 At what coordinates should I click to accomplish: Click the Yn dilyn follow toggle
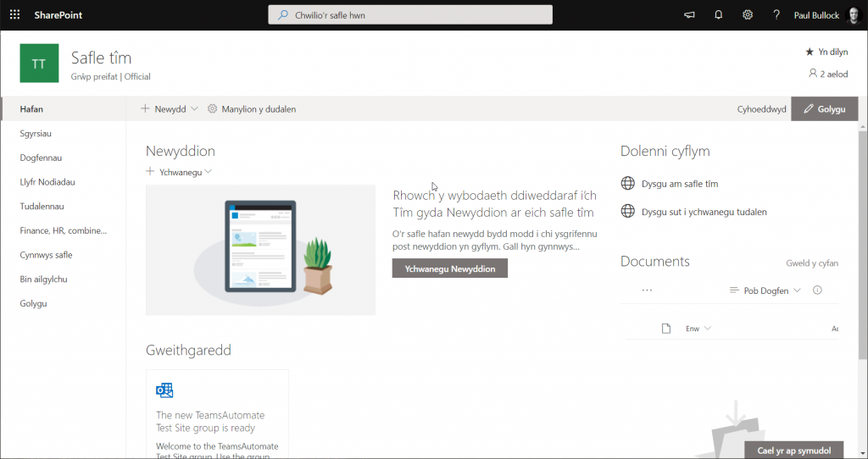coord(826,52)
